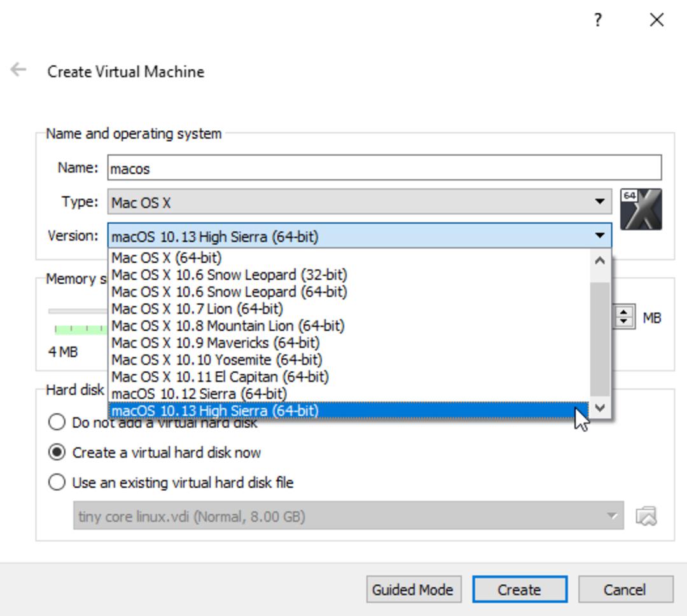Choose macOS 10.12 Sierra (64-bit)
Viewport: 687px width, 616px height.
(x=349, y=394)
